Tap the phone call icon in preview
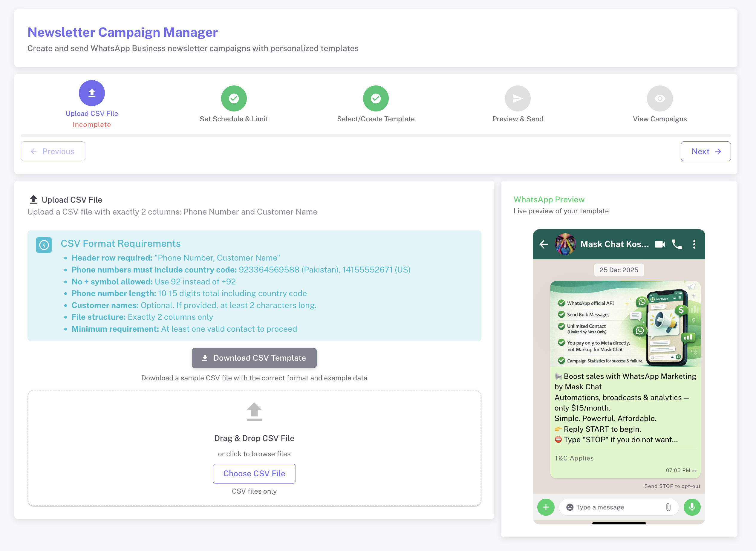 pos(677,244)
